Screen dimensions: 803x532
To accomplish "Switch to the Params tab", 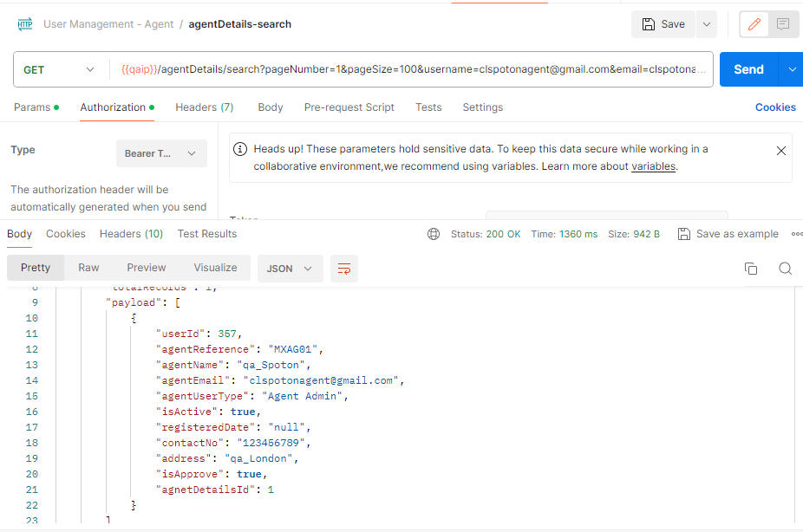I will pyautogui.click(x=36, y=107).
